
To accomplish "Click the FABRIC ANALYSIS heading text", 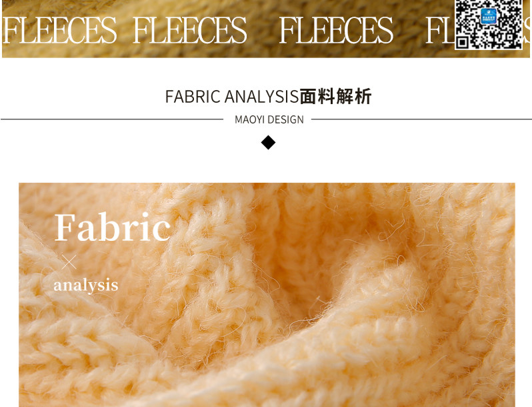I will [x=232, y=96].
